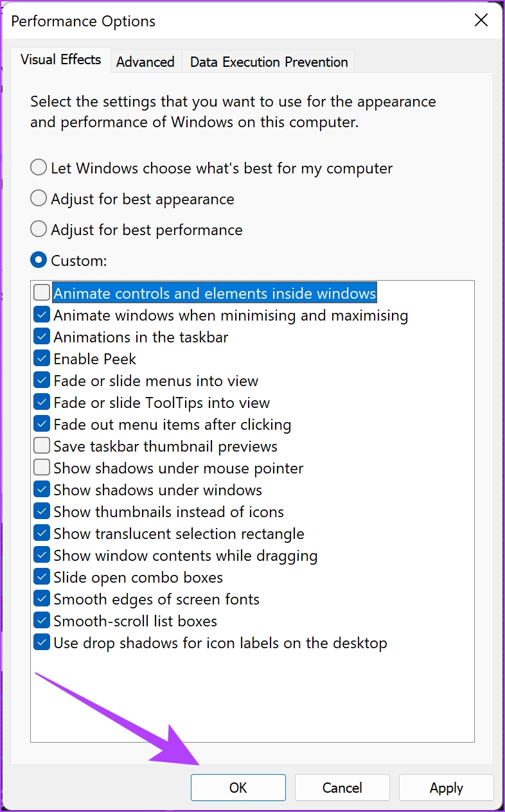Select Let Windows choose what's best
The image size is (505, 812).
pyautogui.click(x=39, y=168)
